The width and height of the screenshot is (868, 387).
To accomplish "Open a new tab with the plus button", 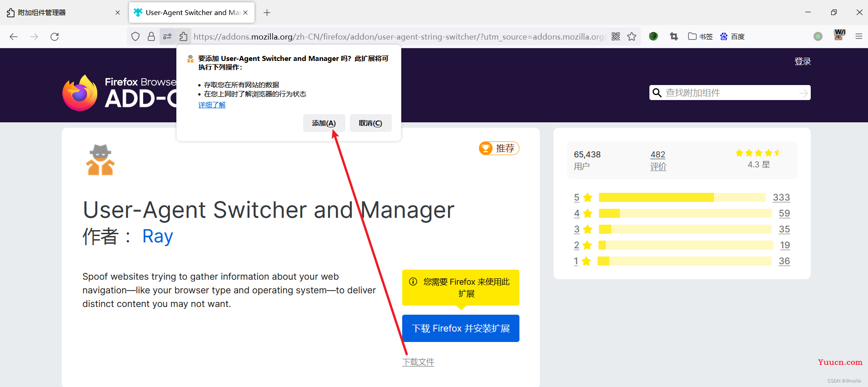I will pyautogui.click(x=267, y=13).
